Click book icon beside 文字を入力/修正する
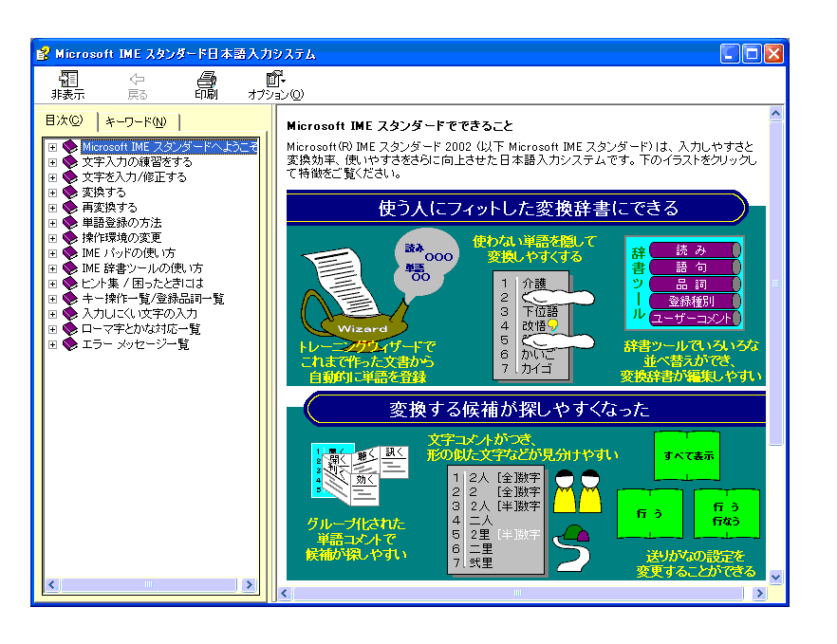The image size is (837, 644). click(70, 177)
